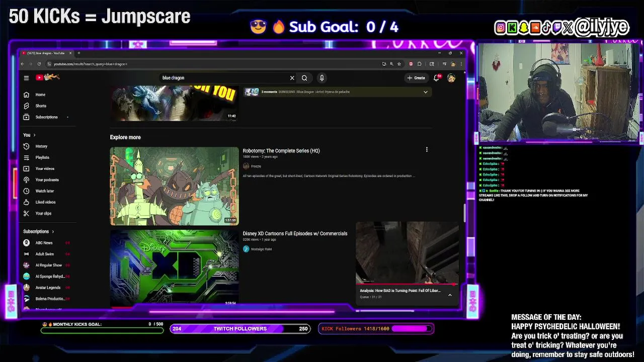The image size is (644, 362).
Task: Click the Kick Followers 1418/1600 bar
Action: [x=376, y=329]
